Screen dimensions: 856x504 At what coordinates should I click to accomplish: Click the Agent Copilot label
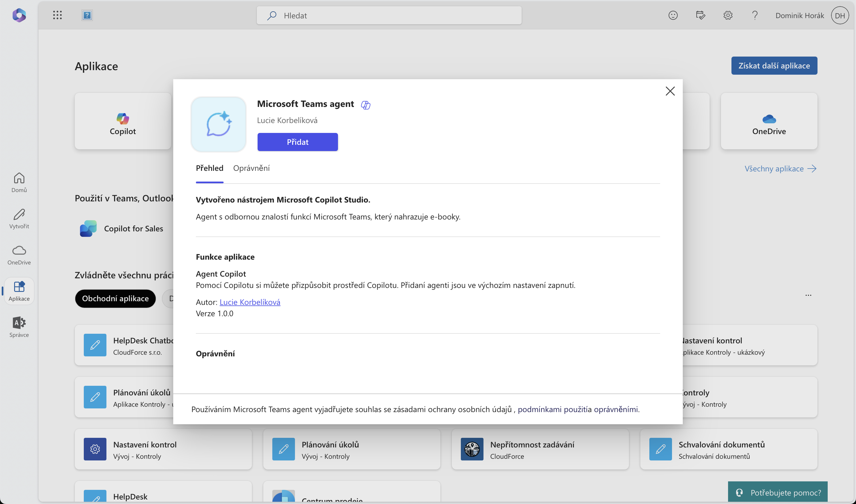coord(221,274)
